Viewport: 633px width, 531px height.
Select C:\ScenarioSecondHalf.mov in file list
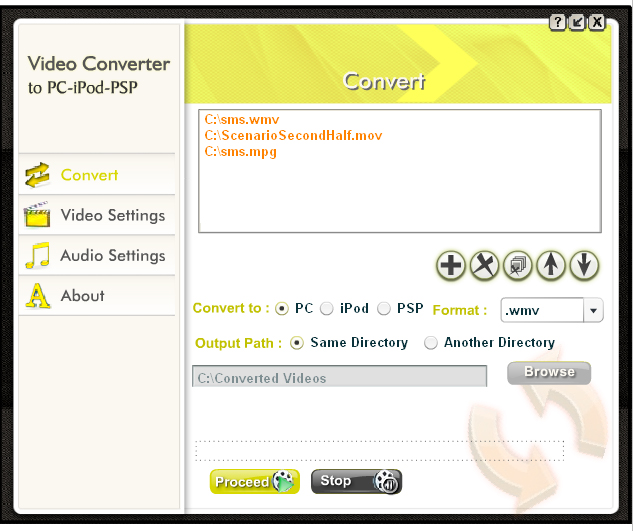point(293,135)
